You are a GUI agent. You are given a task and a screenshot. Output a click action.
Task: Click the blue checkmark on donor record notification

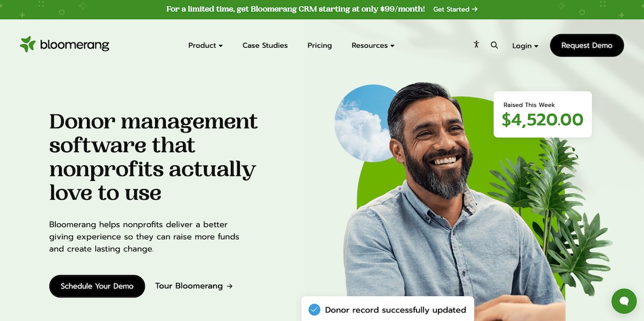[314, 310]
